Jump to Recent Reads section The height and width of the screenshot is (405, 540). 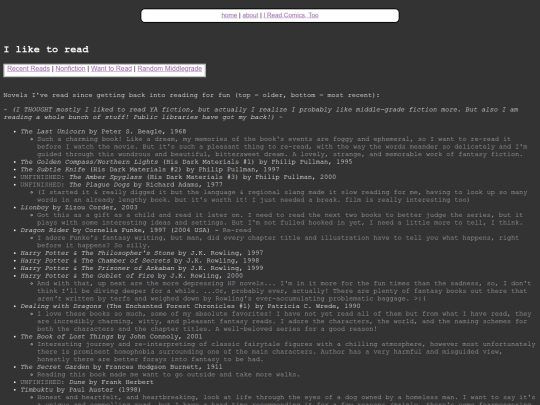coord(29,69)
